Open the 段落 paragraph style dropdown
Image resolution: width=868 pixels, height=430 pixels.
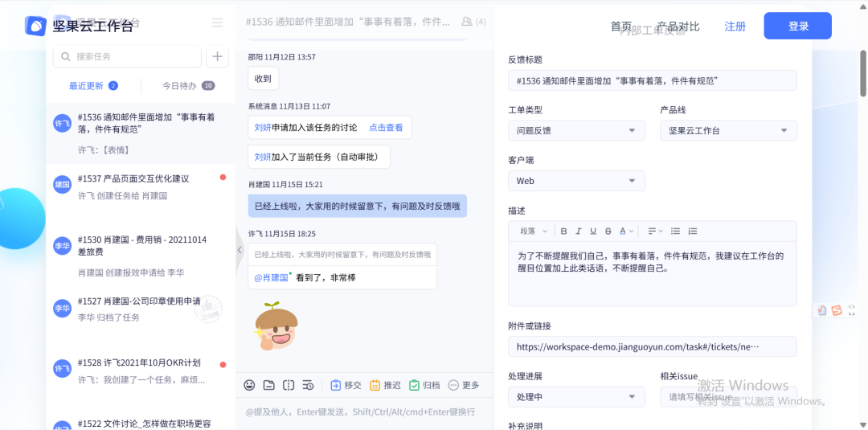(x=534, y=231)
